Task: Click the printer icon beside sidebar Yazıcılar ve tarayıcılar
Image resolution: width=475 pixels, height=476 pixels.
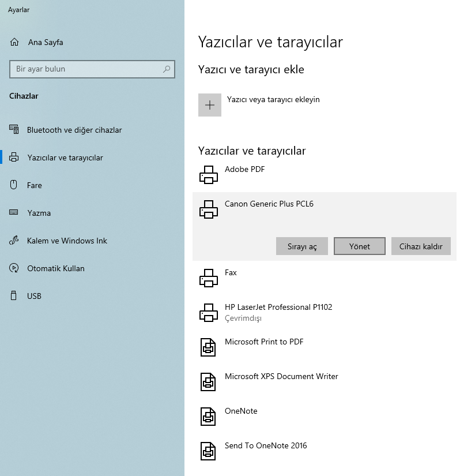Action: (x=14, y=158)
